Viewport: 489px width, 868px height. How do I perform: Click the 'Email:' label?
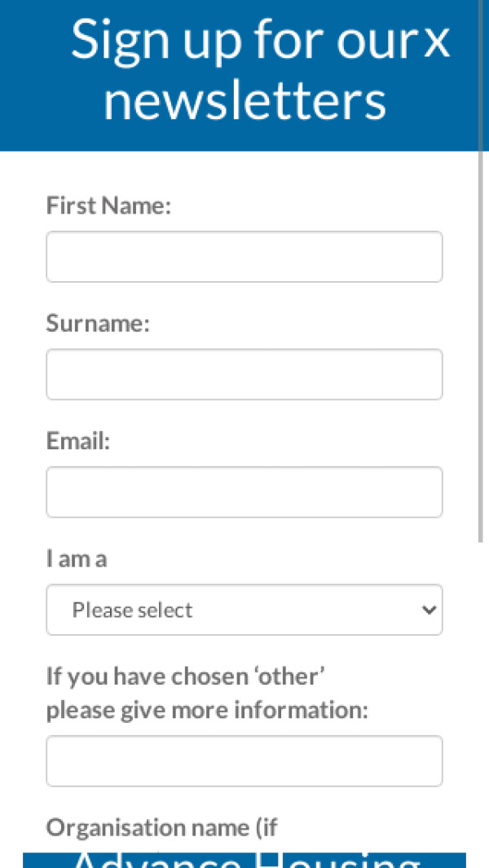(77, 441)
